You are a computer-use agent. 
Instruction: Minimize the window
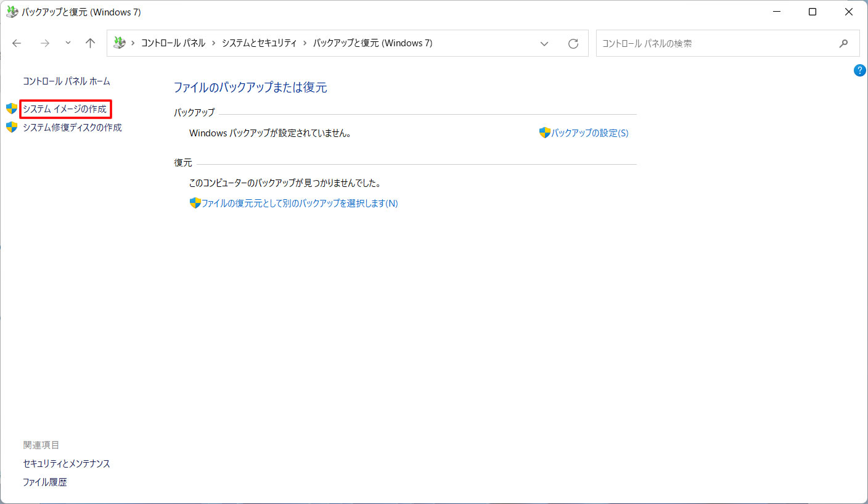pos(776,12)
